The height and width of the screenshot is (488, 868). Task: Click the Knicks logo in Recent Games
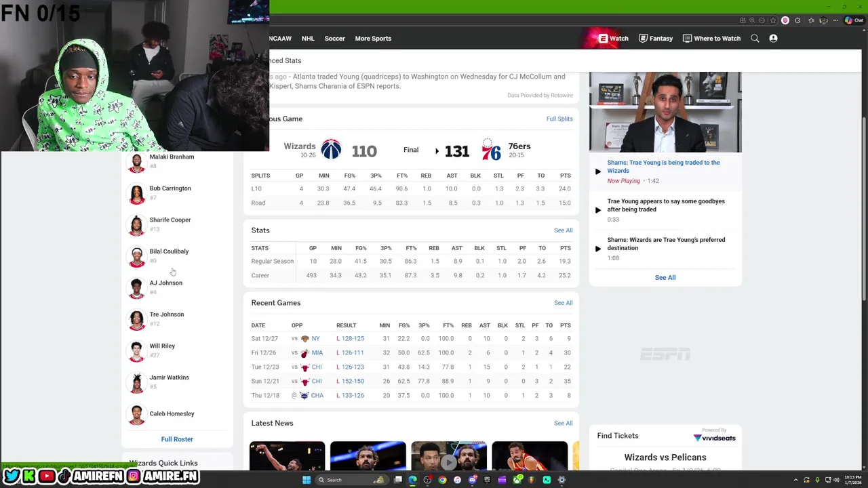coord(305,338)
